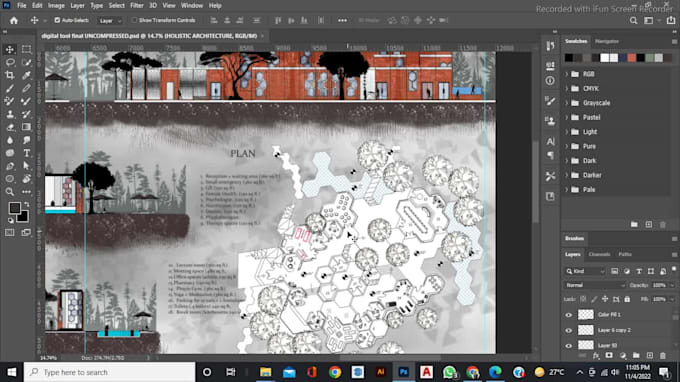Pick the orange-red swatch color
Image resolution: width=680 pixels, height=382 pixels.
pyautogui.click(x=631, y=58)
